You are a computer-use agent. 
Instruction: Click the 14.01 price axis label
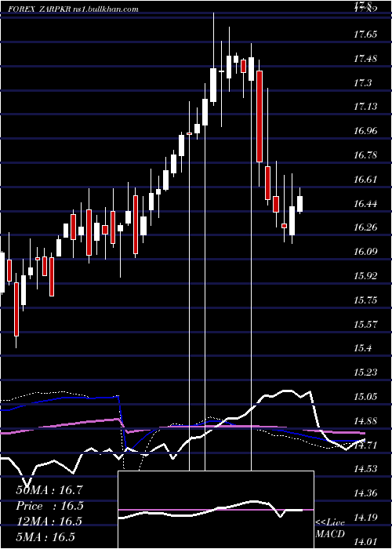click(x=365, y=543)
